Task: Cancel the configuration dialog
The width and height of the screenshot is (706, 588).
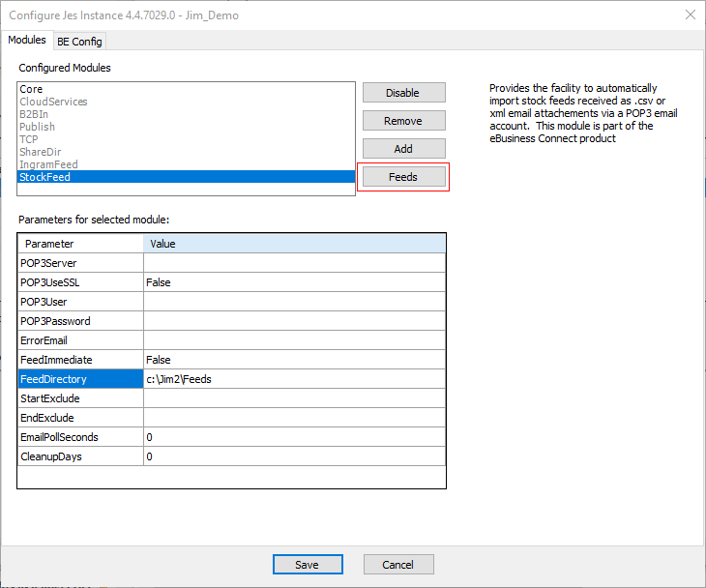Action: coord(397,565)
